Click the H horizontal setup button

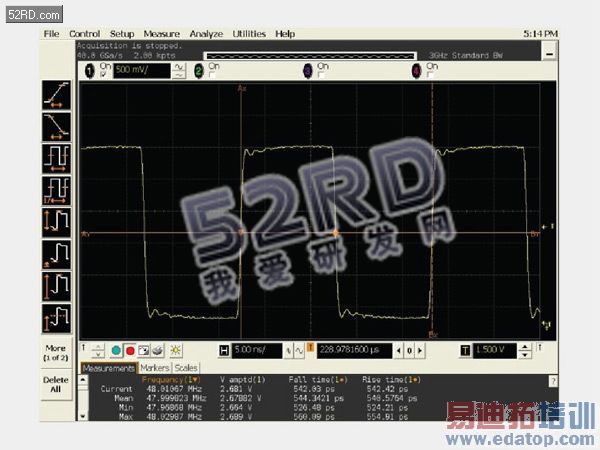(x=224, y=351)
